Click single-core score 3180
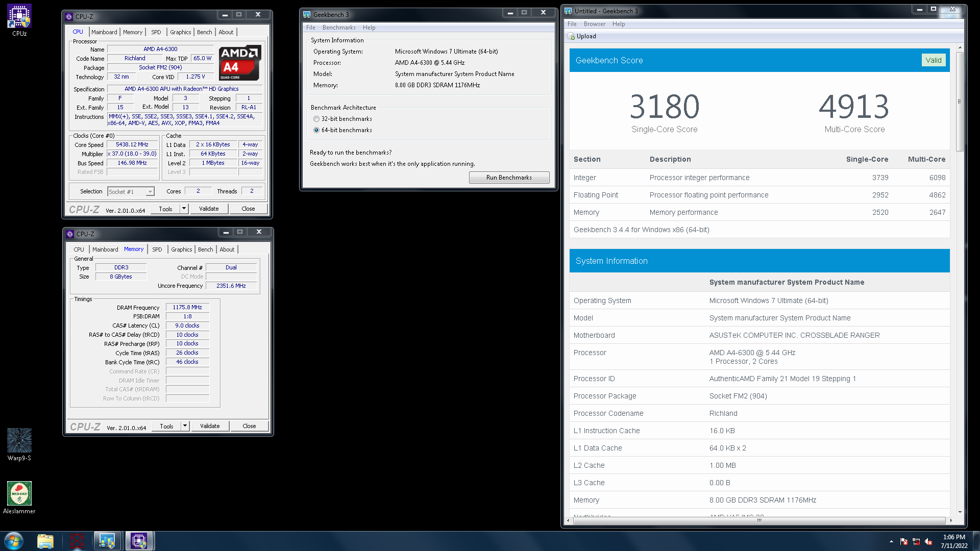Image resolution: width=980 pixels, height=551 pixels. tap(664, 107)
